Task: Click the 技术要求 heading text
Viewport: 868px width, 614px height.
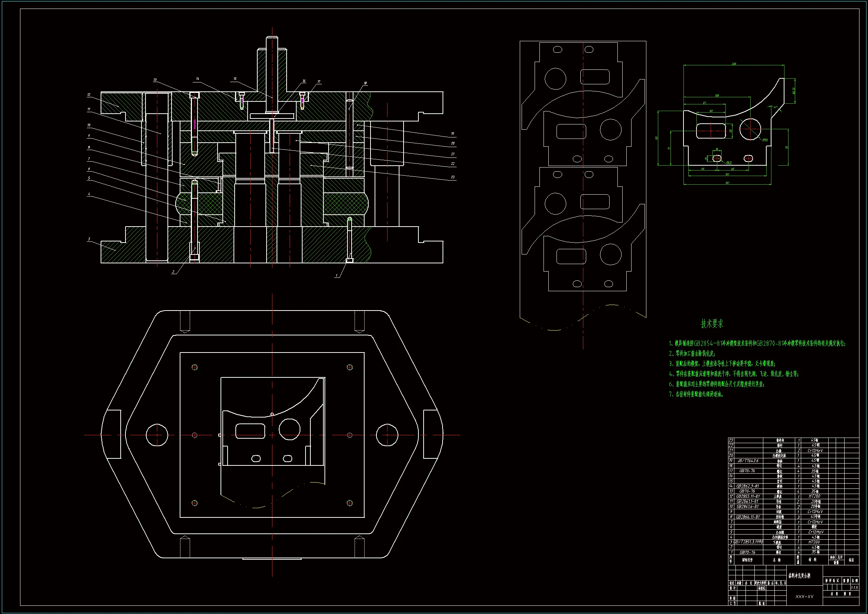Action: 712,324
